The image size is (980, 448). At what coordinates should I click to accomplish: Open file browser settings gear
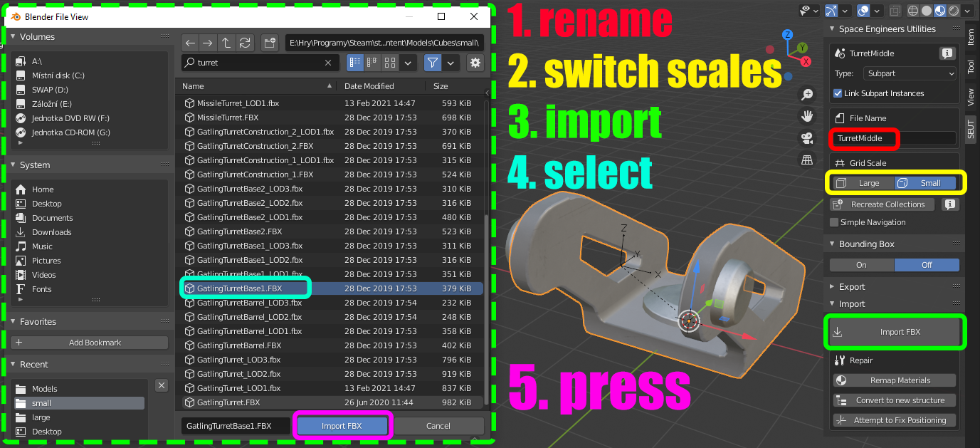point(475,63)
